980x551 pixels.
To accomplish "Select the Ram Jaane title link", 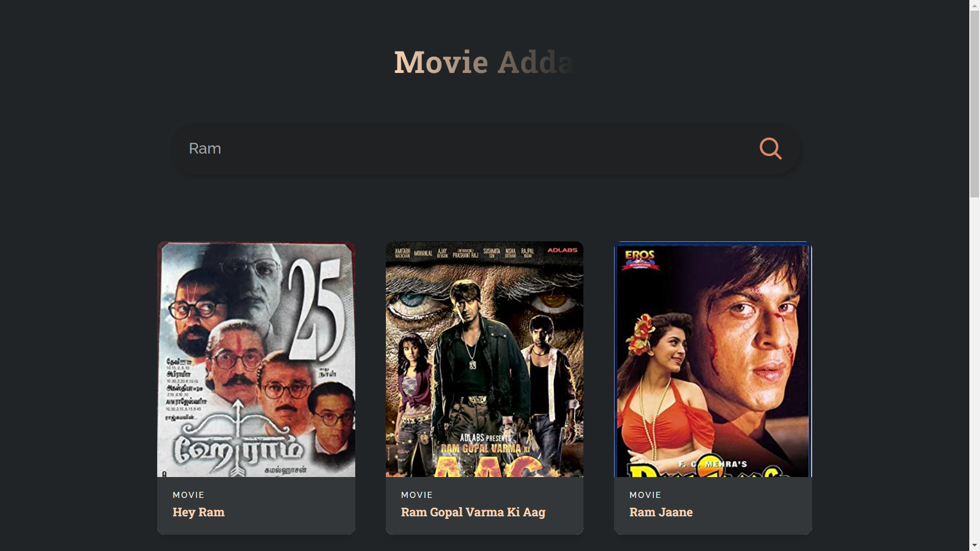I will tap(660, 512).
